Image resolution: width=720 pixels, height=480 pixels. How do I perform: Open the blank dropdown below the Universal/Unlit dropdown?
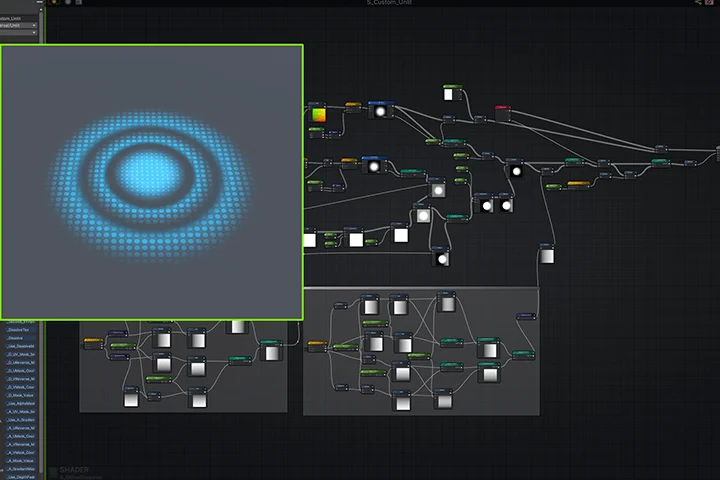(18, 33)
